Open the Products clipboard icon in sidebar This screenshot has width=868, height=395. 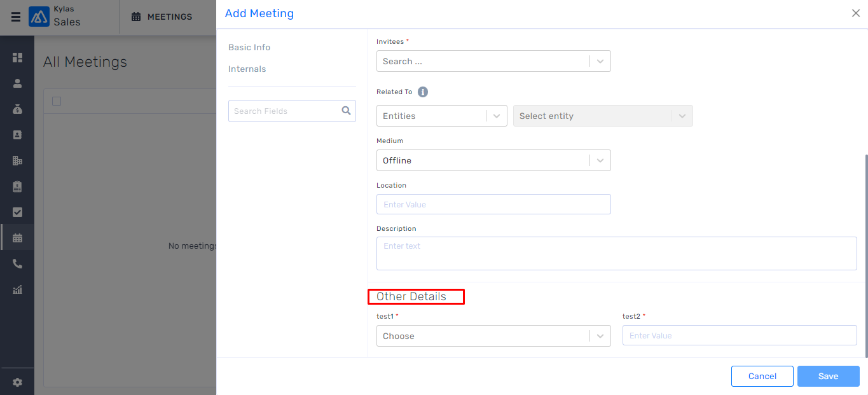17,186
